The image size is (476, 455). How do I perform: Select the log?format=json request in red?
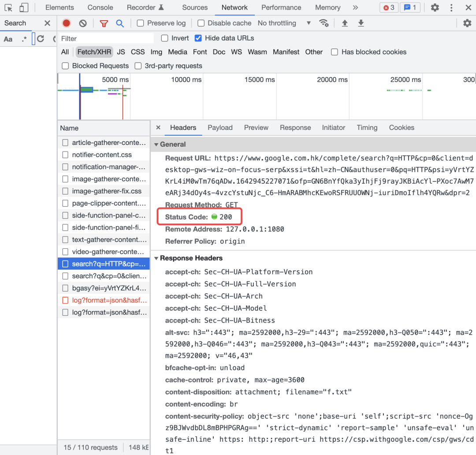[x=104, y=300]
